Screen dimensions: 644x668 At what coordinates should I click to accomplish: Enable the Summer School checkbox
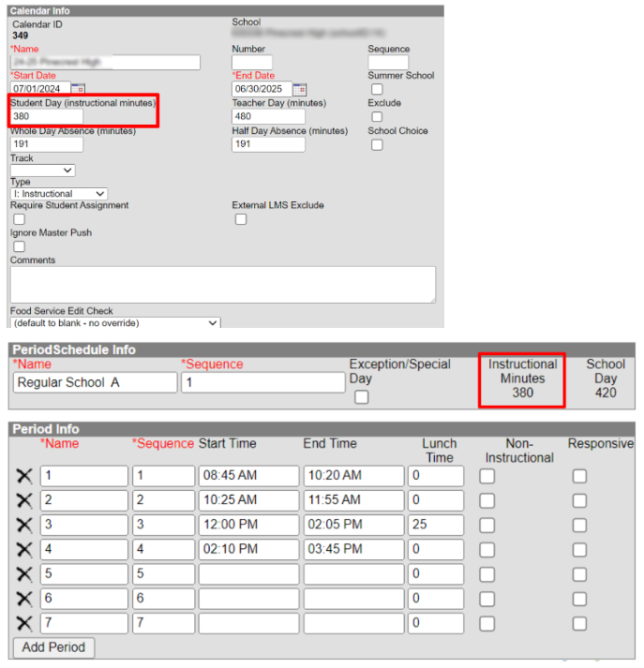[x=377, y=89]
